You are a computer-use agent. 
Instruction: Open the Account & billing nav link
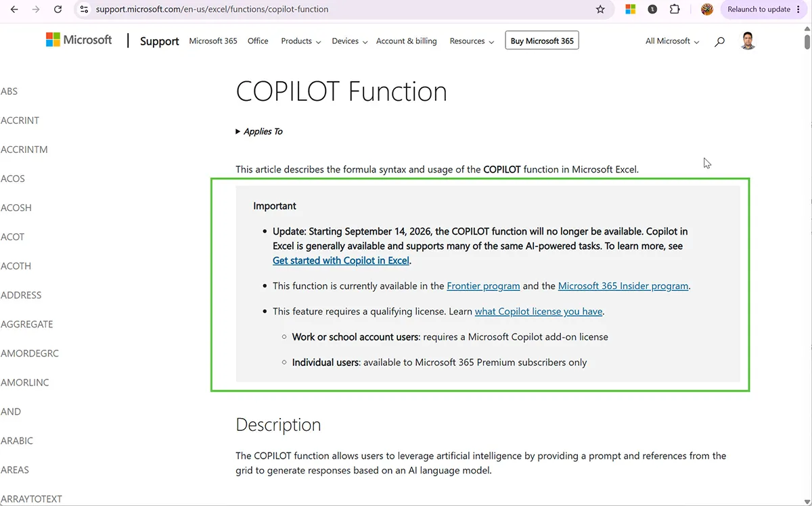(x=407, y=41)
